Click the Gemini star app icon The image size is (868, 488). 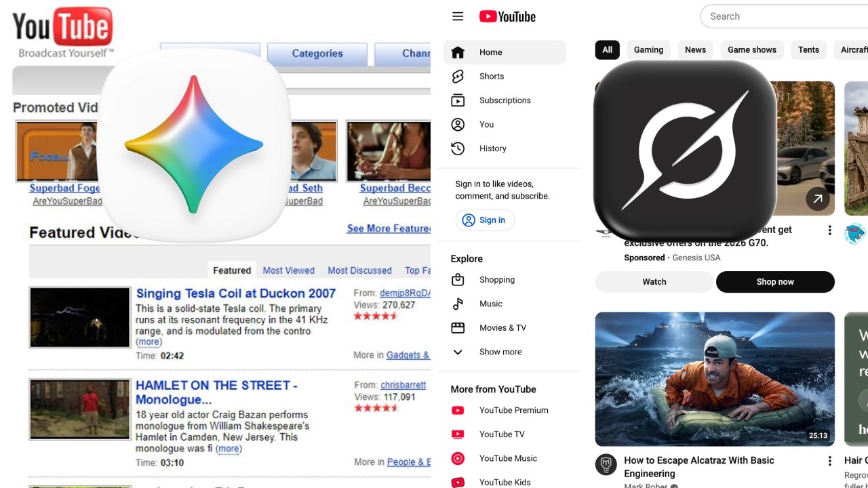(x=194, y=145)
